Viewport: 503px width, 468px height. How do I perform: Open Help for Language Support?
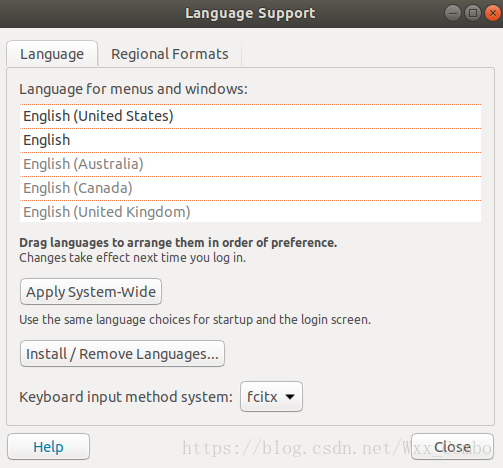49,447
